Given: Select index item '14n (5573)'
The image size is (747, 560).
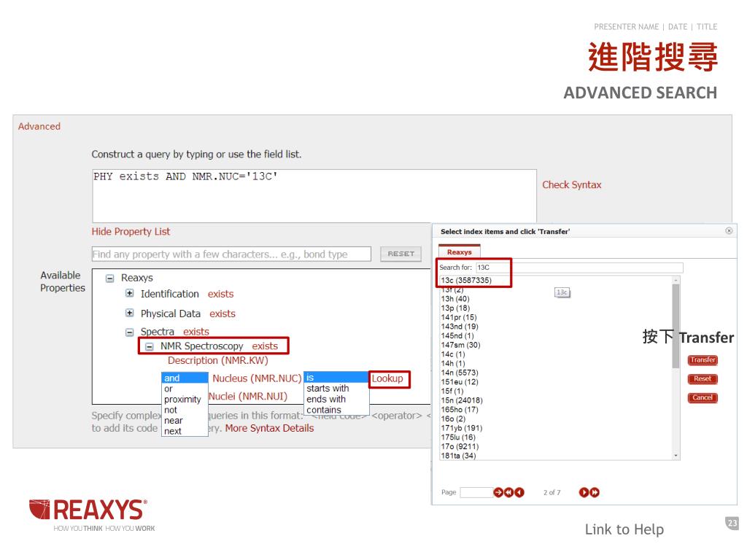Looking at the screenshot, I should tap(460, 373).
